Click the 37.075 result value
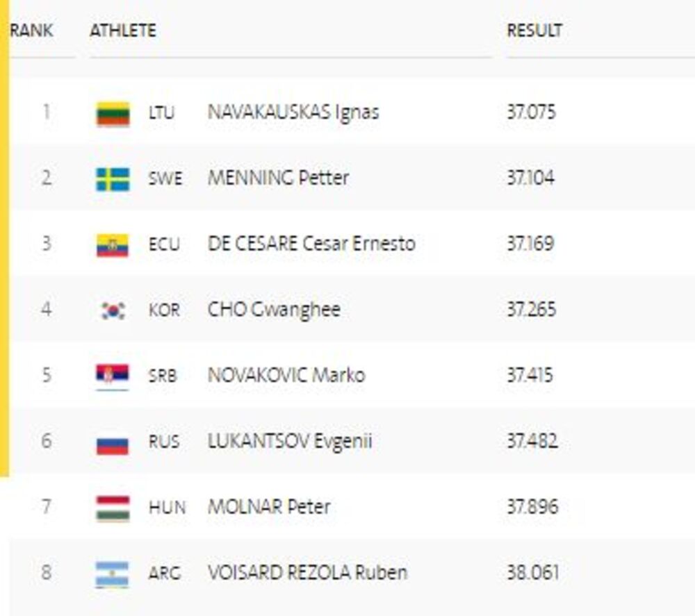The image size is (695, 616). click(532, 113)
